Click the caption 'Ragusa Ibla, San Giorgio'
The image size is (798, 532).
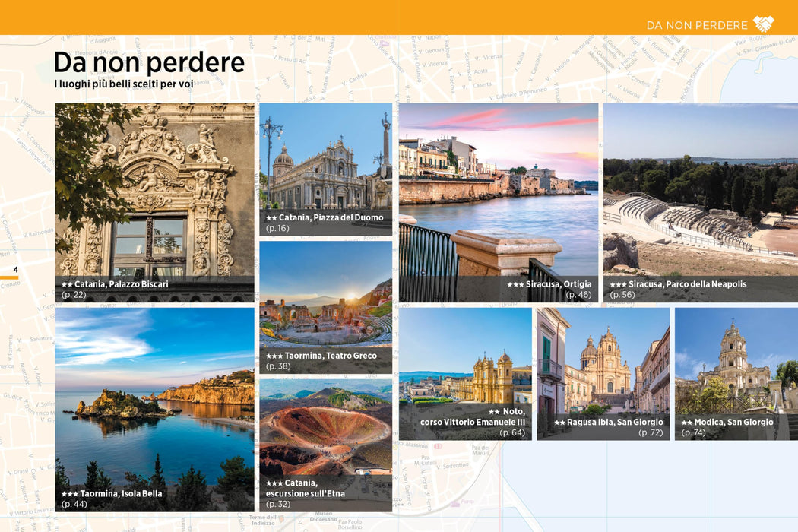click(x=616, y=422)
